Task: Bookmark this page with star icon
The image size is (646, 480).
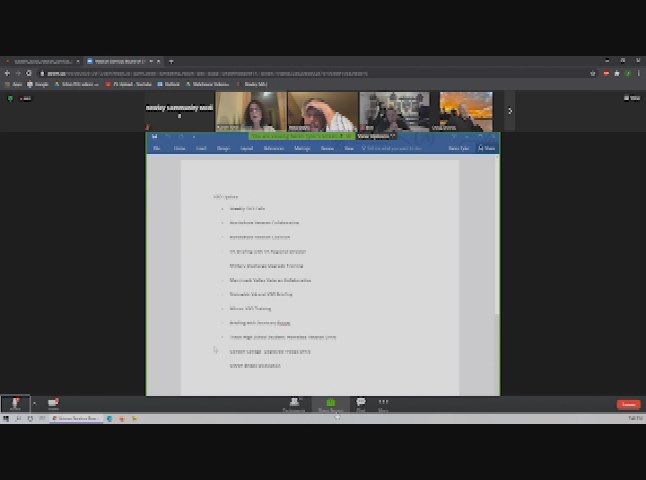Action: pos(593,73)
